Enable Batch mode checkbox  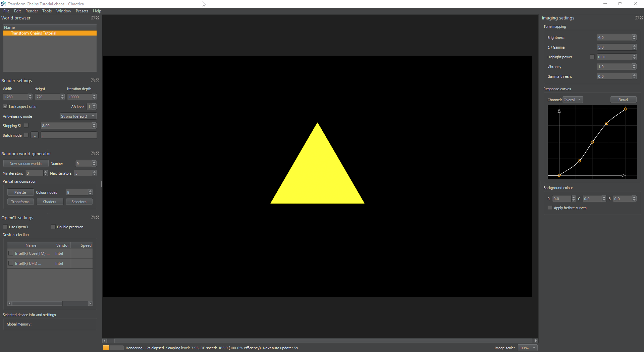click(x=26, y=135)
